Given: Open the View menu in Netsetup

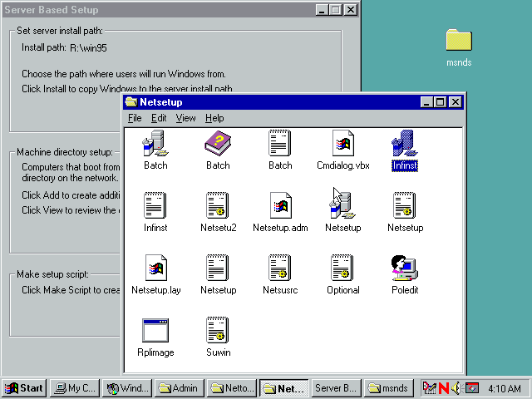Looking at the screenshot, I should tap(185, 118).
